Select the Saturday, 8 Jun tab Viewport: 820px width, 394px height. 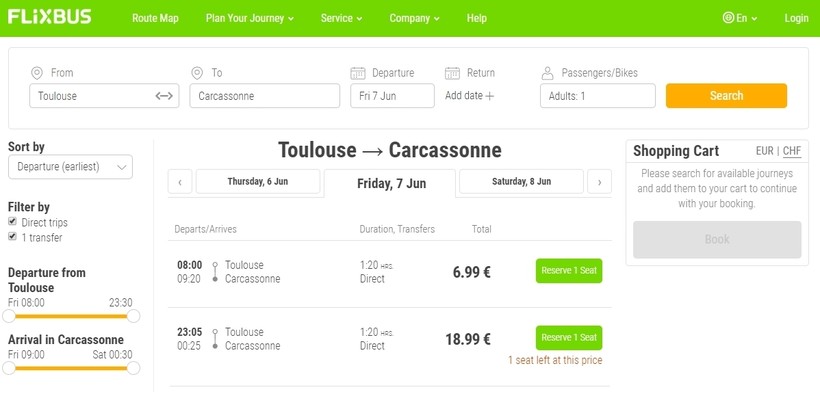click(521, 182)
